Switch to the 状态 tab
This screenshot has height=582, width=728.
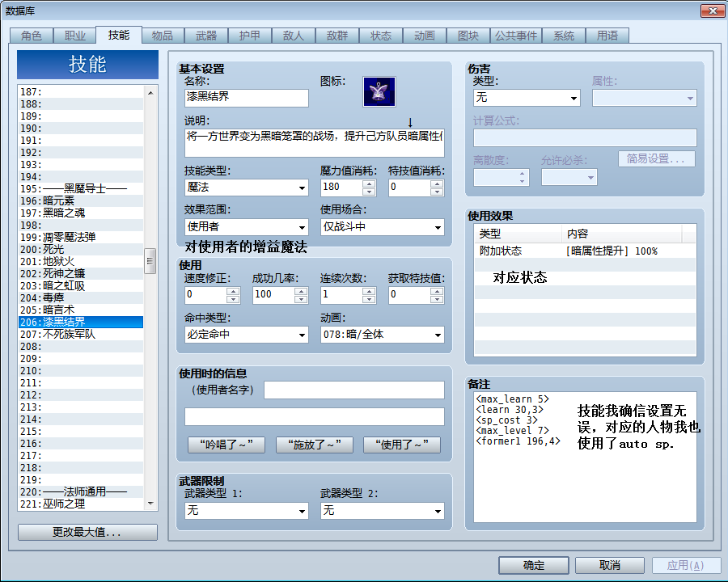pos(381,36)
